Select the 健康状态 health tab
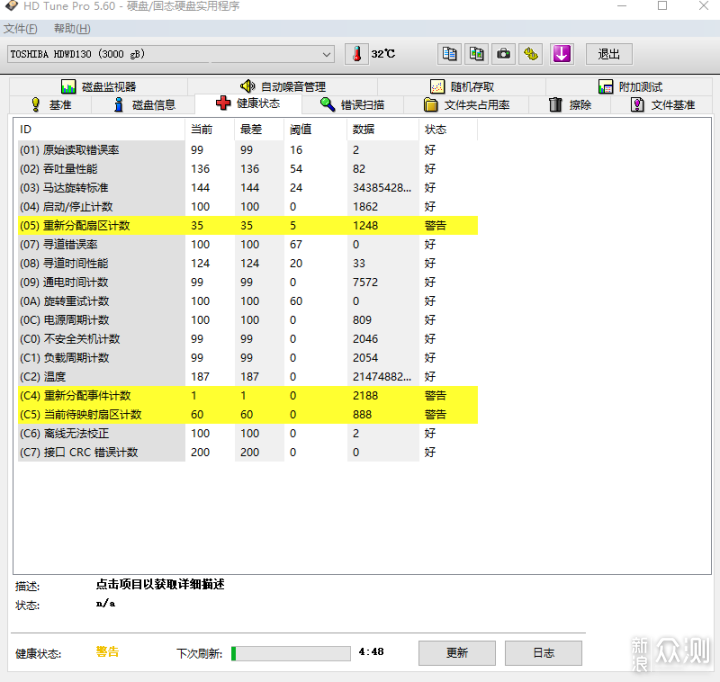The width and height of the screenshot is (720, 682). tap(248, 103)
